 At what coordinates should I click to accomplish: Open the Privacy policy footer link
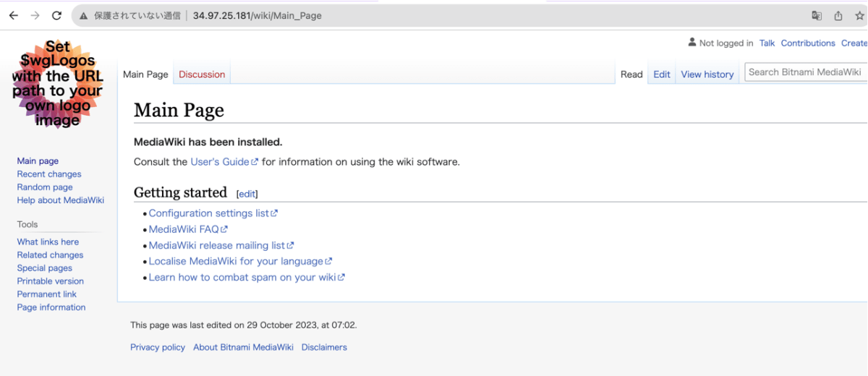pos(158,347)
